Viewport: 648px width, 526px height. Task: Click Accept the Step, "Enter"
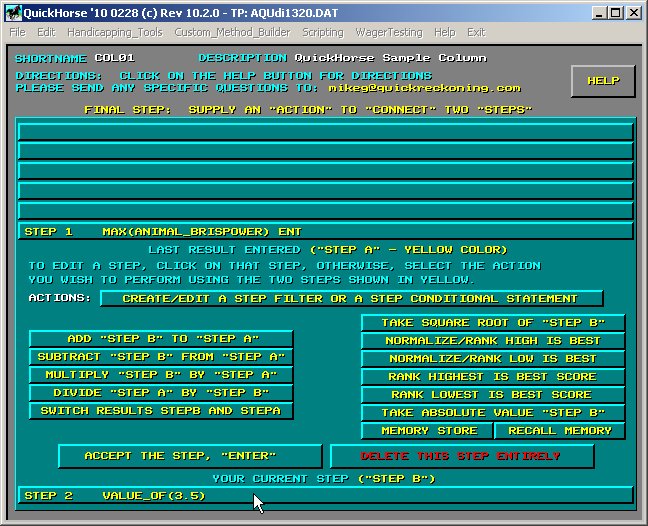[x=191, y=456]
